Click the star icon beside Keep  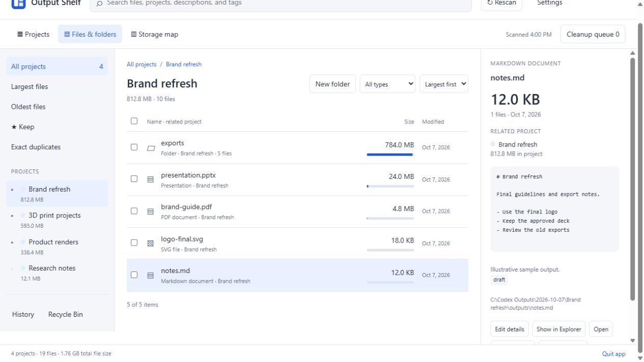(x=14, y=127)
